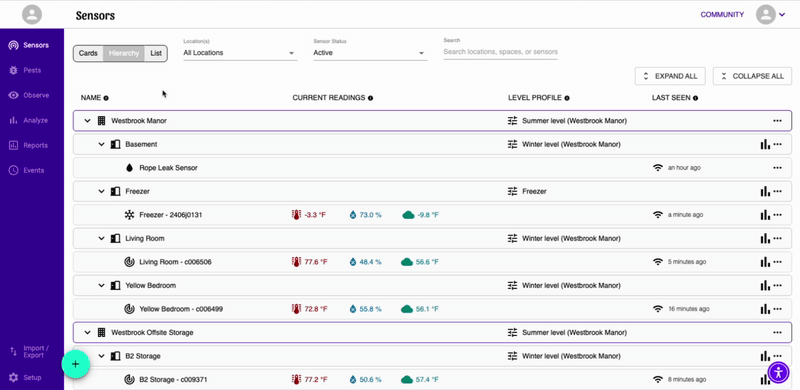The width and height of the screenshot is (800, 390).
Task: Click the -3.3 °F temperature reading
Action: pos(308,215)
